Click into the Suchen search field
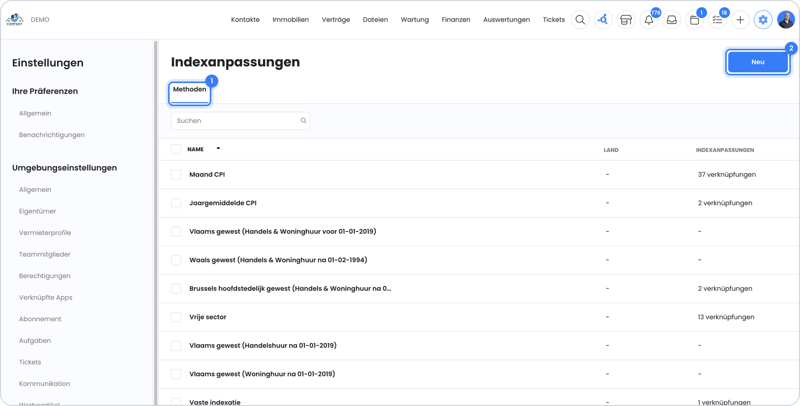The height and width of the screenshot is (406, 800). tap(240, 121)
